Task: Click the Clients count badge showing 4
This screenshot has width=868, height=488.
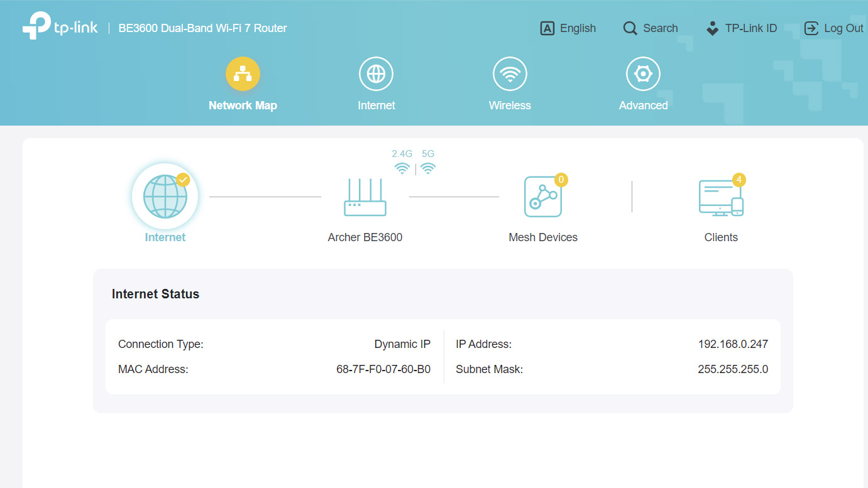Action: 739,180
